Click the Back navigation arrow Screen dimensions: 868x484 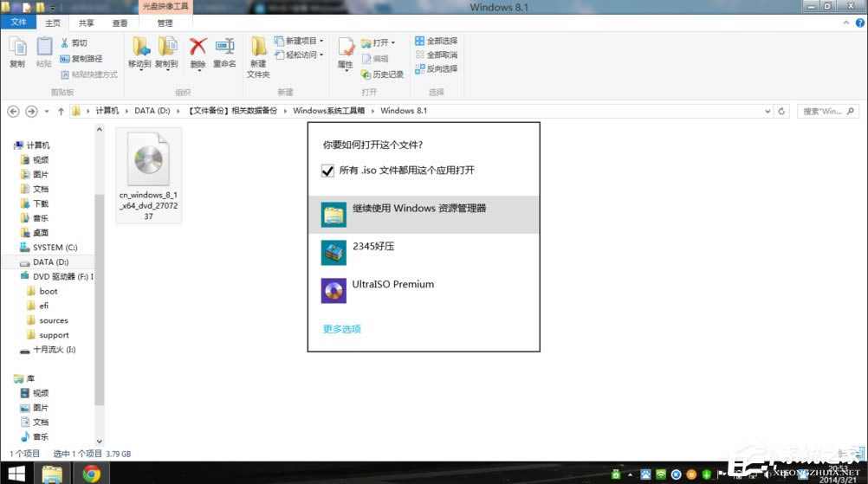click(13, 111)
